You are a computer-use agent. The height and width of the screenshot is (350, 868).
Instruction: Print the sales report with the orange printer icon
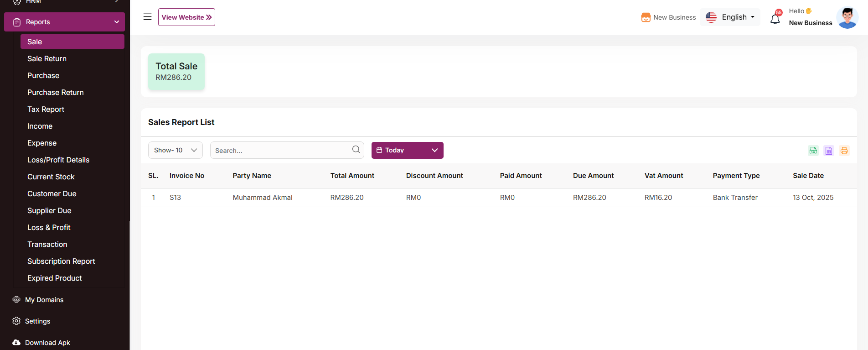click(x=844, y=151)
